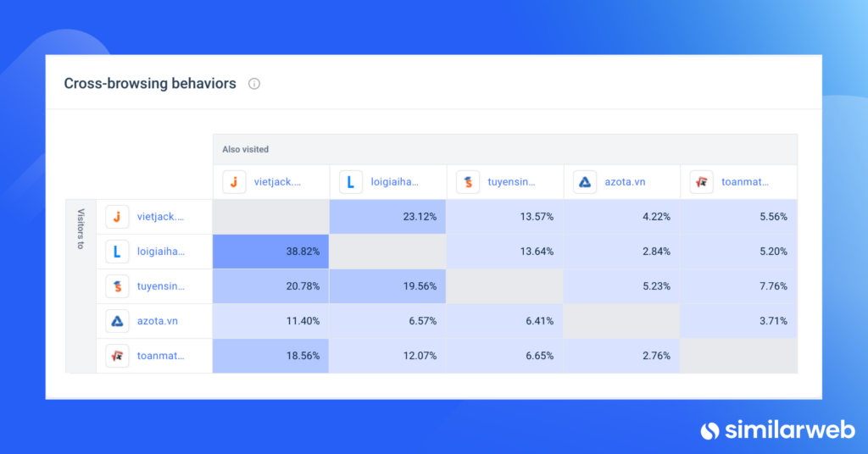The width and height of the screenshot is (868, 454).
Task: Click the azota.vn logo in column header
Action: (x=585, y=182)
